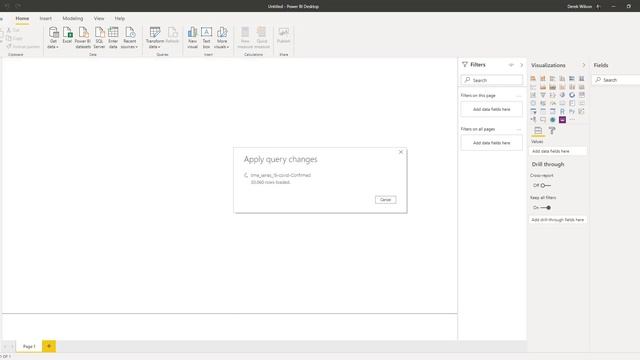The height and width of the screenshot is (360, 640).
Task: Show or hide the Filters pane eye icon
Action: 511,65
